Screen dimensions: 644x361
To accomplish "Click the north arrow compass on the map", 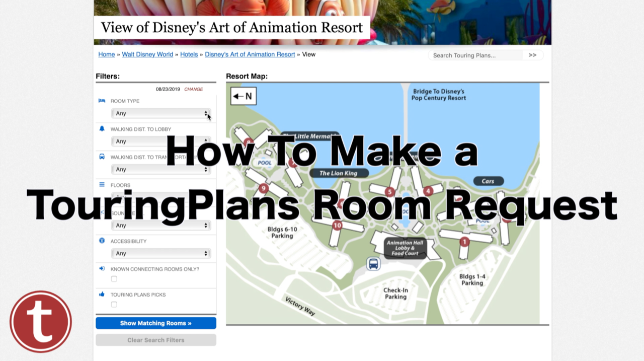I will (x=243, y=96).
